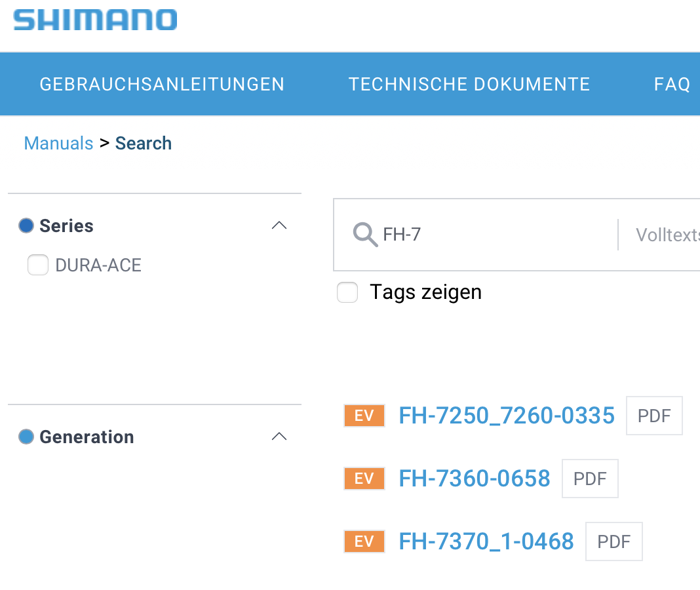
Task: Click the search magnifier icon
Action: (365, 234)
